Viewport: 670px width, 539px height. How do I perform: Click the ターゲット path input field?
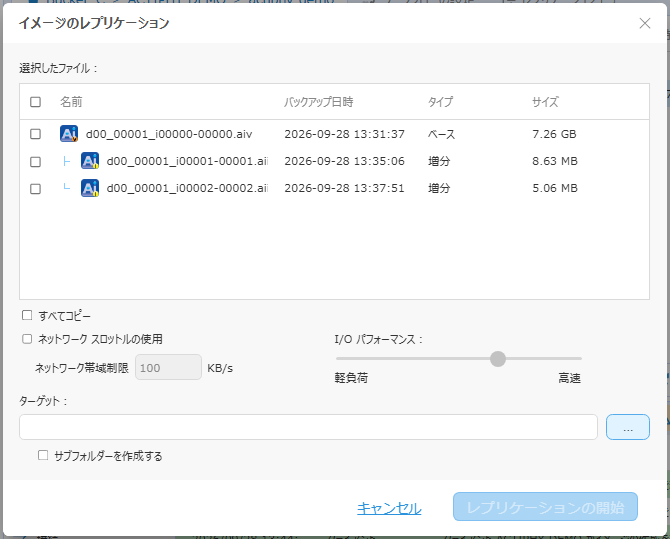(308, 427)
